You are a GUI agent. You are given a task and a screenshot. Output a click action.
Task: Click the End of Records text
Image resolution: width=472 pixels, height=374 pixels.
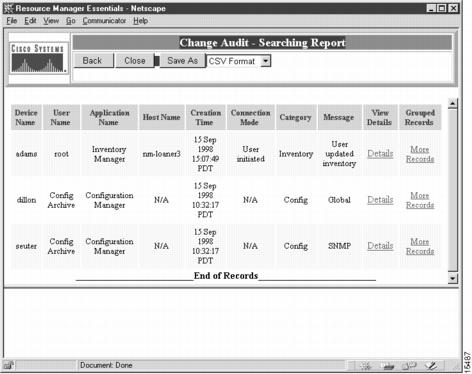pos(226,276)
